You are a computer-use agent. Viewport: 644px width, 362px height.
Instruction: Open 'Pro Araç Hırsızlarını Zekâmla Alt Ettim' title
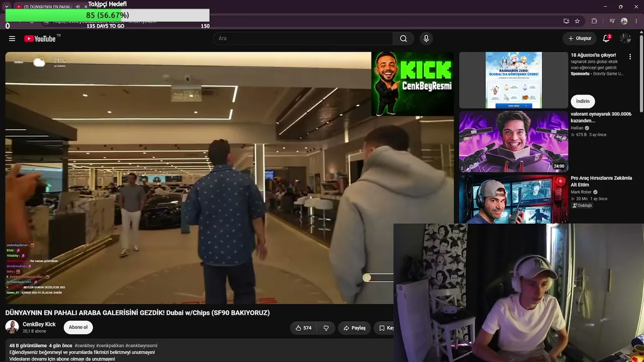click(601, 181)
